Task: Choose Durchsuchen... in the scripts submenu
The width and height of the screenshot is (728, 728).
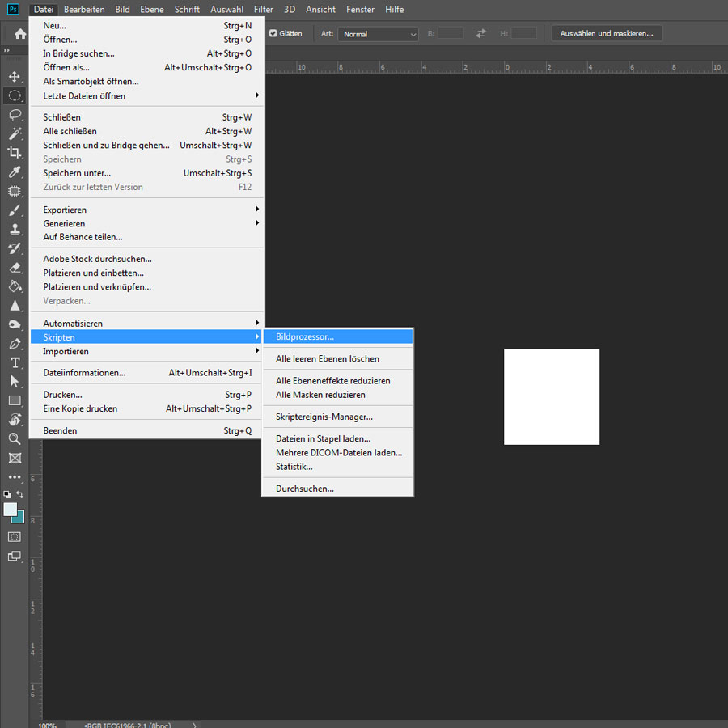Action: coord(305,489)
